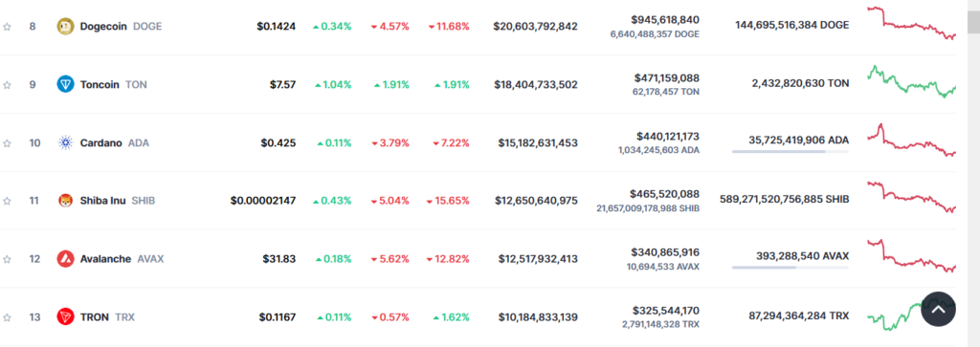Click the Cardano logo icon
Screen dimensions: 980x347
[x=66, y=143]
